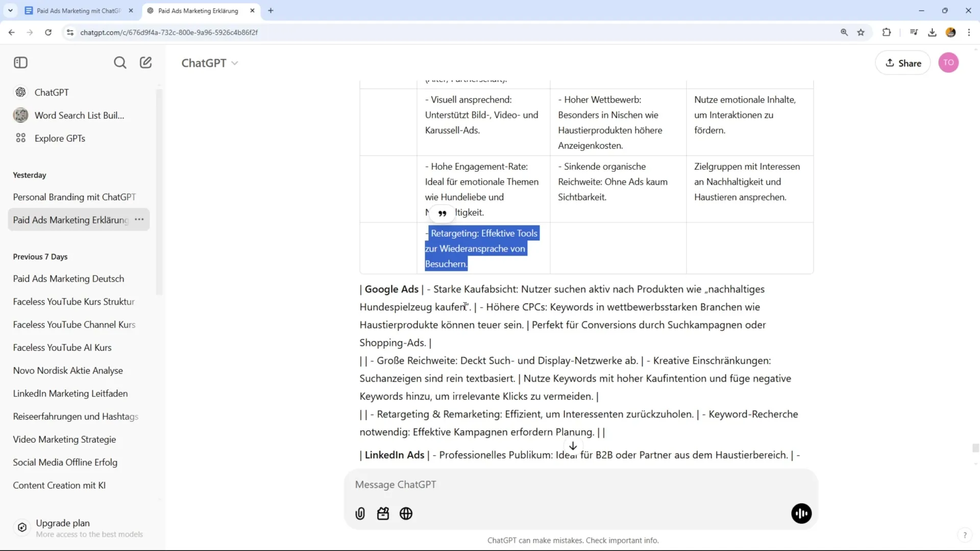This screenshot has height=551, width=980.
Task: Open Word Search List Builder GPT
Action: point(79,115)
